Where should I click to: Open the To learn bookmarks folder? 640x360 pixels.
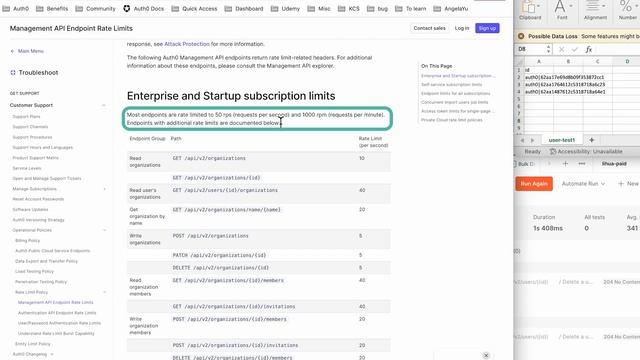pyautogui.click(x=411, y=9)
